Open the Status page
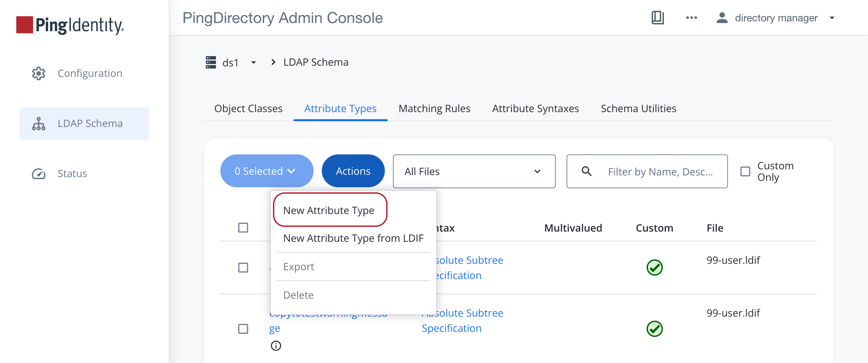 point(72,173)
